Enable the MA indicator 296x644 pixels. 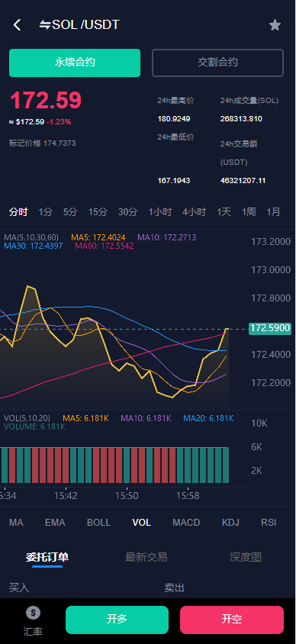[x=17, y=523]
